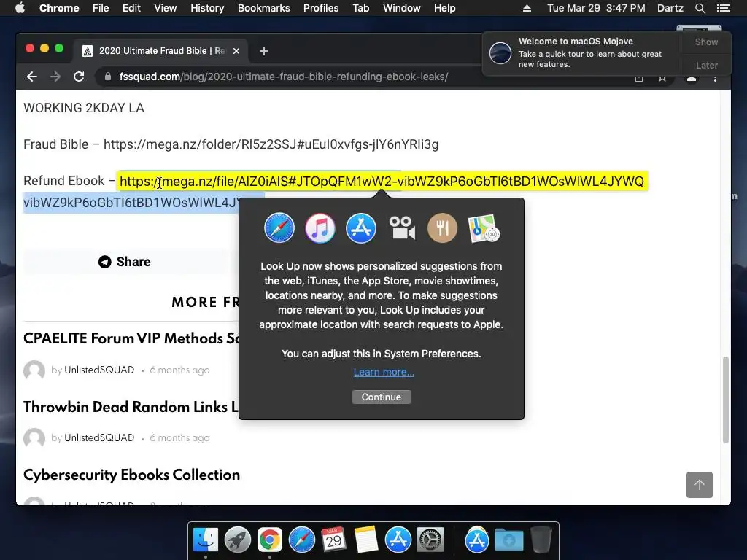Open the Profiles menu
This screenshot has width=747, height=560.
pos(321,8)
